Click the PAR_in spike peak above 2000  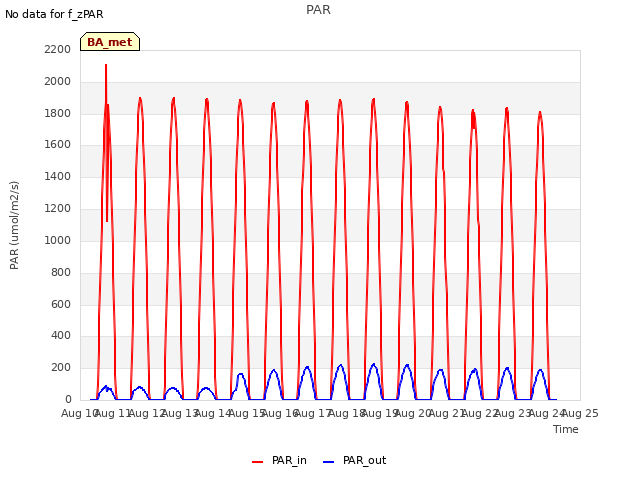click(x=106, y=65)
